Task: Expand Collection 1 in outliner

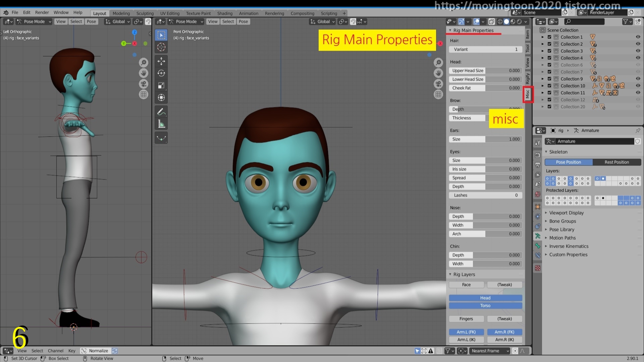Action: [542, 37]
